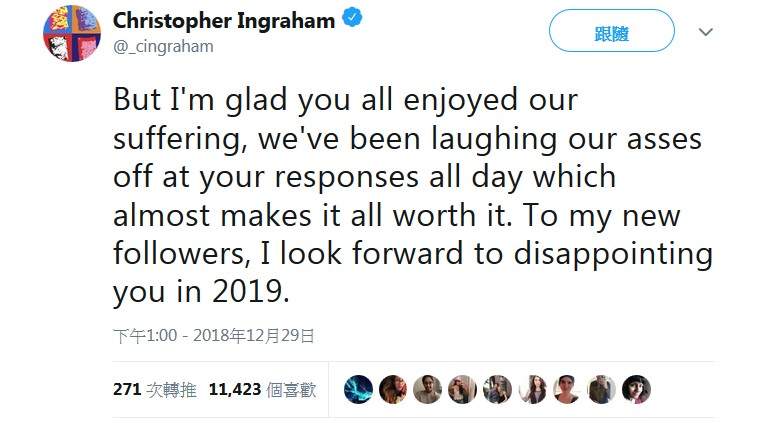Click the fifth liker avatar in the row

[497, 389]
